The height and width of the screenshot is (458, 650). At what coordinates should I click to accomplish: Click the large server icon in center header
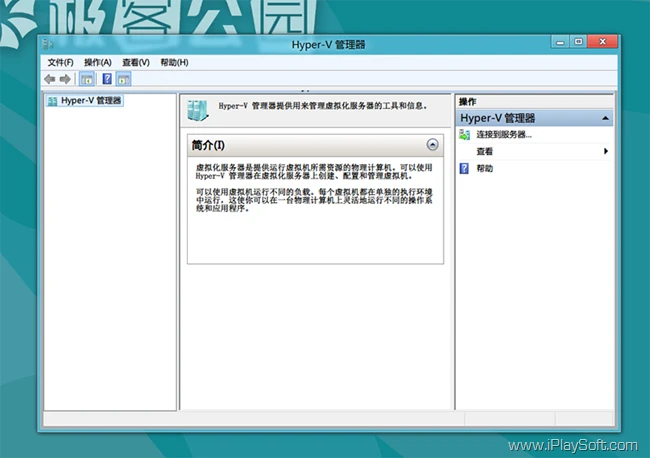(197, 110)
